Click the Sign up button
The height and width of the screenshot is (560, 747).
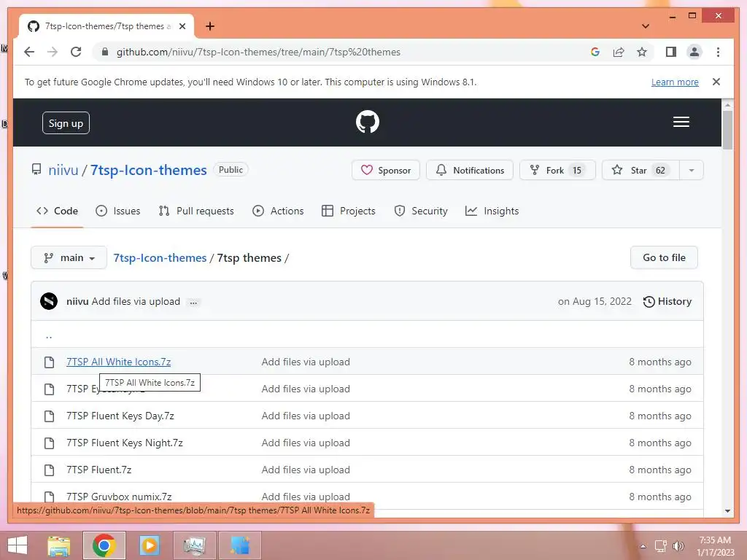(x=66, y=122)
